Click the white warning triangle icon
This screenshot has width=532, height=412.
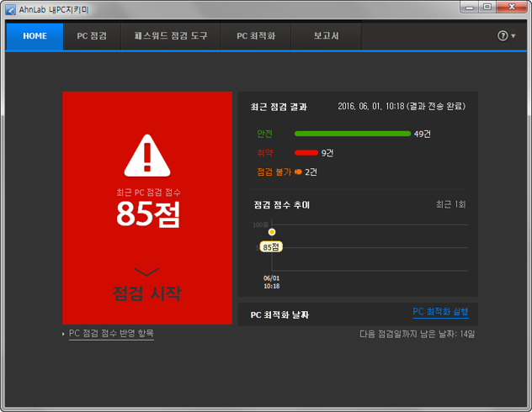click(x=147, y=155)
